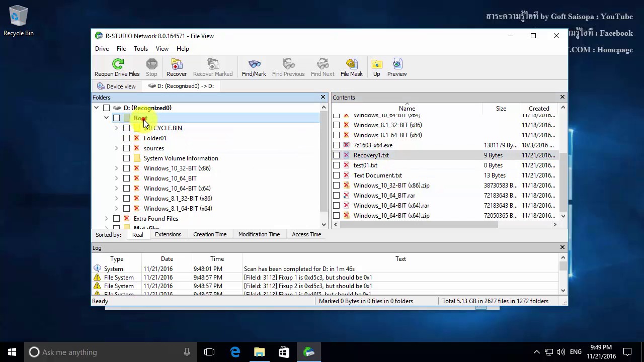Open the File menu

pyautogui.click(x=121, y=48)
